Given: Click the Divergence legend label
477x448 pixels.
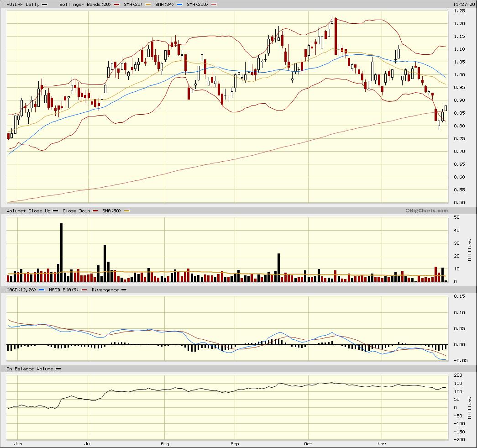Looking at the screenshot, I should pos(105,290).
